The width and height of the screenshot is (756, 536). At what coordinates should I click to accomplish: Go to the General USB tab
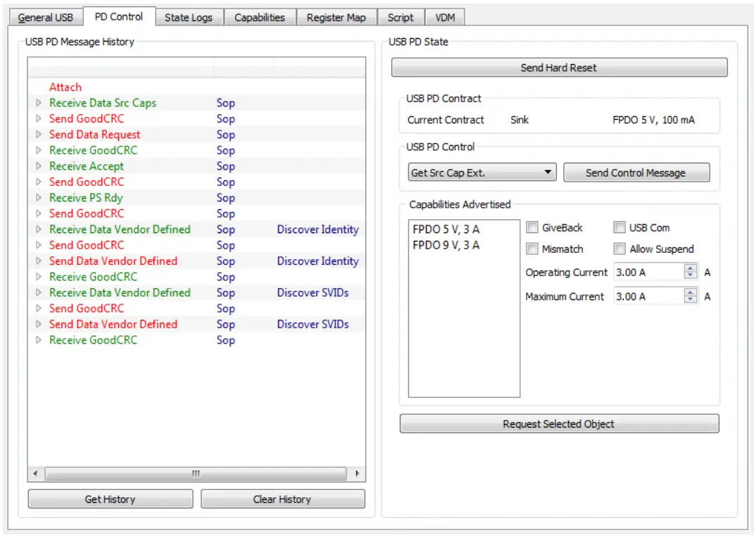click(x=45, y=17)
